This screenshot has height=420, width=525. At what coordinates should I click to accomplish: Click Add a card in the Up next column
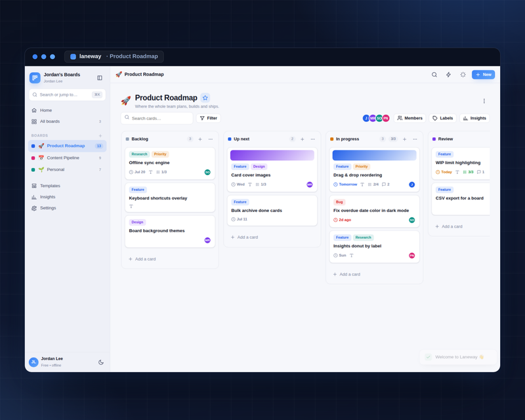point(244,237)
